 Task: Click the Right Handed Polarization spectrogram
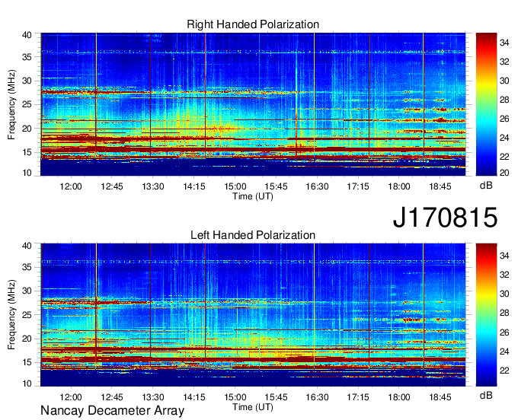[253, 104]
